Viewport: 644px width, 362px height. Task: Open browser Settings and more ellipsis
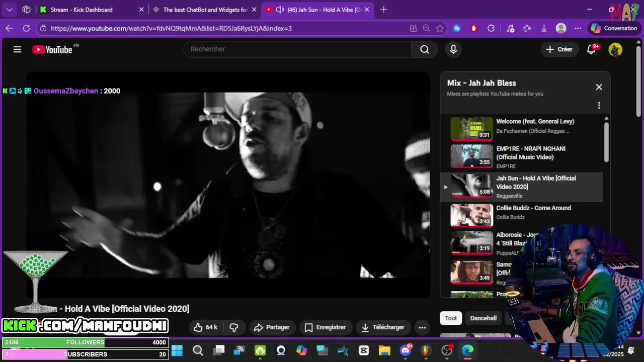pos(578,29)
